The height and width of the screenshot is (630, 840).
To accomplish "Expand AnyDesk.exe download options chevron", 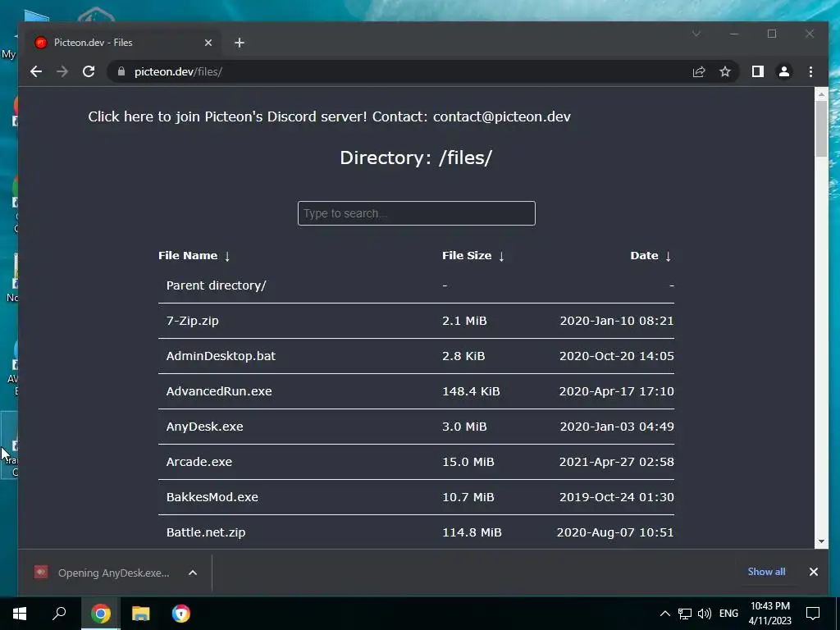I will [x=193, y=573].
